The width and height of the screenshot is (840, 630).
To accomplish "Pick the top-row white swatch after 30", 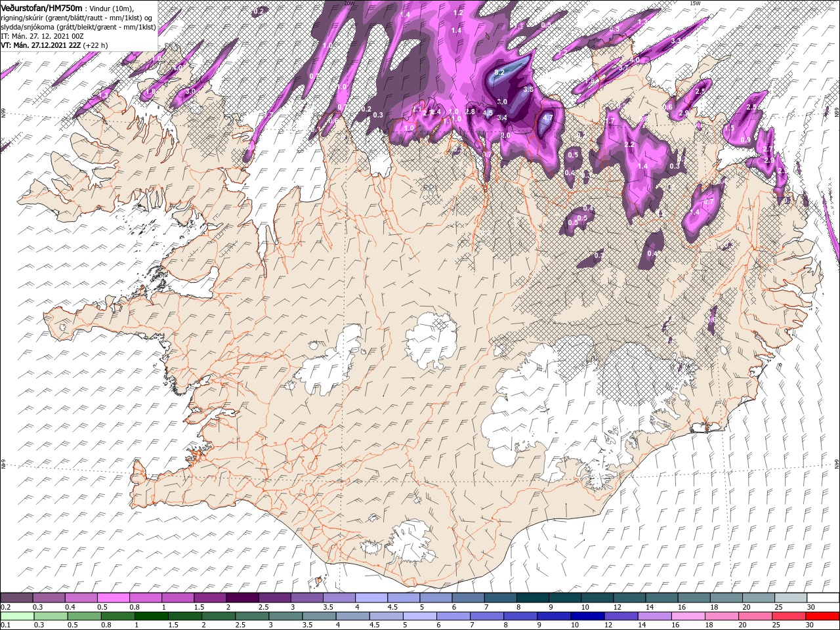I will pyautogui.click(x=823, y=598).
